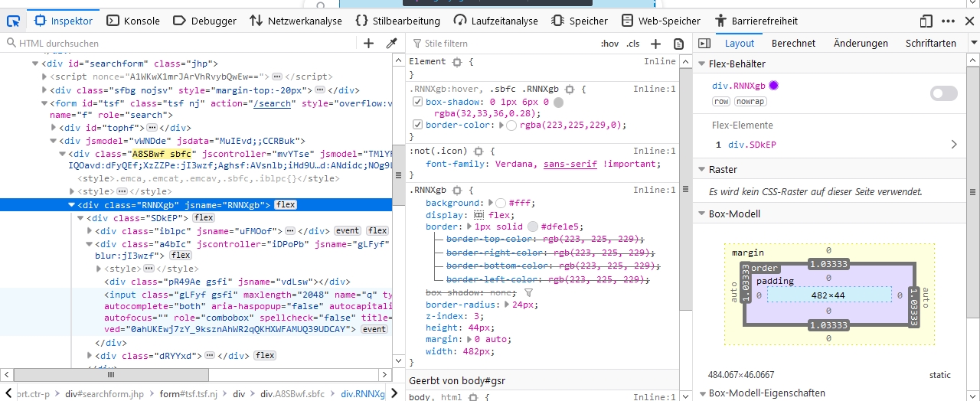Activate the element picker tool

coord(13,21)
